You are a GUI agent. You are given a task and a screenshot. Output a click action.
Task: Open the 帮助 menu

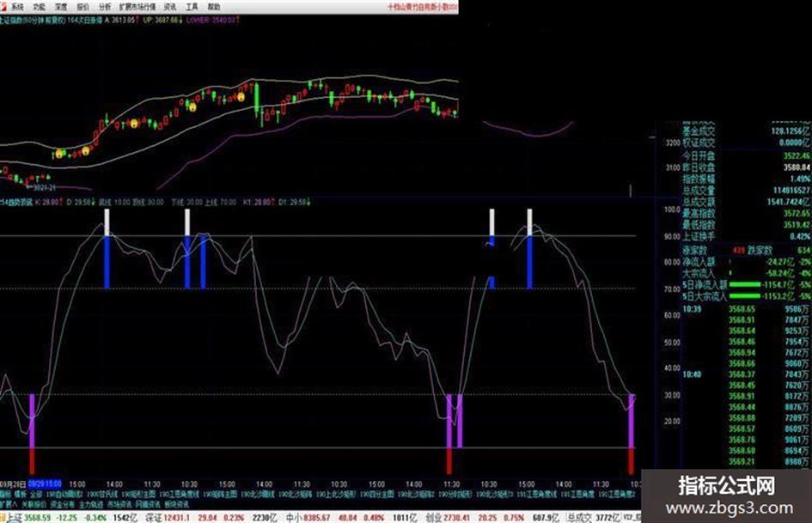coord(213,7)
